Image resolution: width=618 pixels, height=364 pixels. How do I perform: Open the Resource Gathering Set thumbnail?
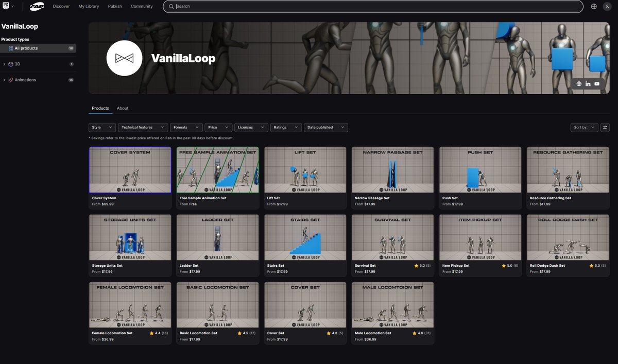pyautogui.click(x=568, y=170)
